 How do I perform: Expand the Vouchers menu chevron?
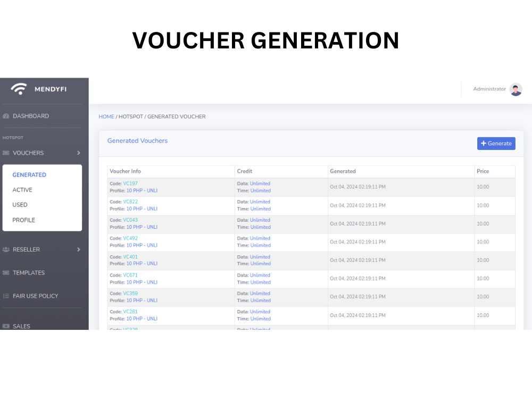(x=79, y=153)
